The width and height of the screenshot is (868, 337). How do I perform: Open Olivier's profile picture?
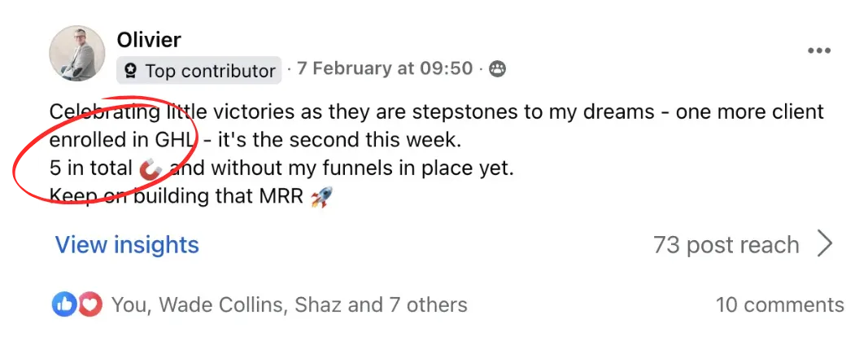(x=77, y=54)
